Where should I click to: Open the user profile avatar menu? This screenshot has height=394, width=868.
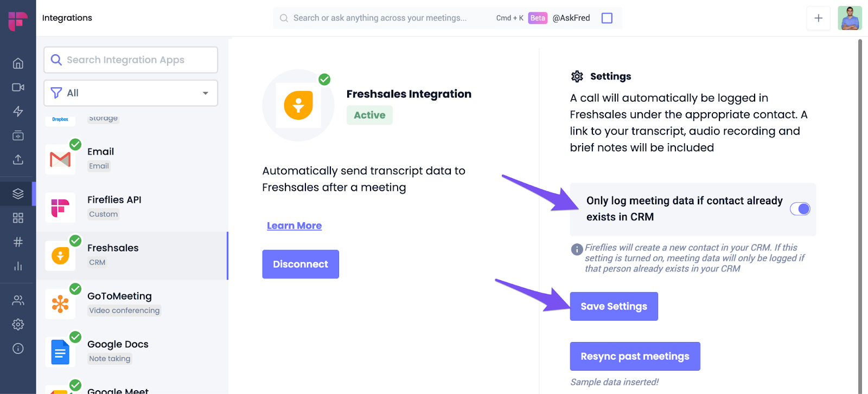[x=849, y=18]
